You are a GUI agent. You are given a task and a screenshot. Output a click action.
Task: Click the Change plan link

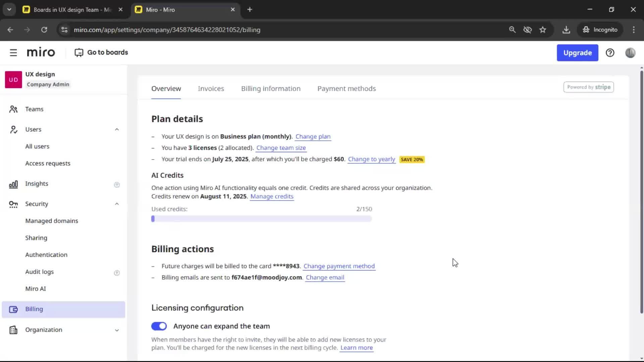pos(313,136)
